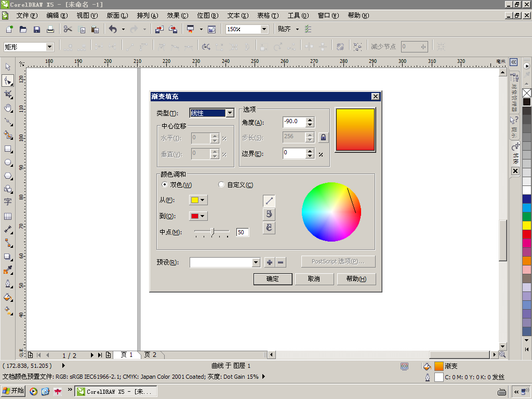
Task: Expand the application launcher dropdown arrow
Action: [x=201, y=29]
